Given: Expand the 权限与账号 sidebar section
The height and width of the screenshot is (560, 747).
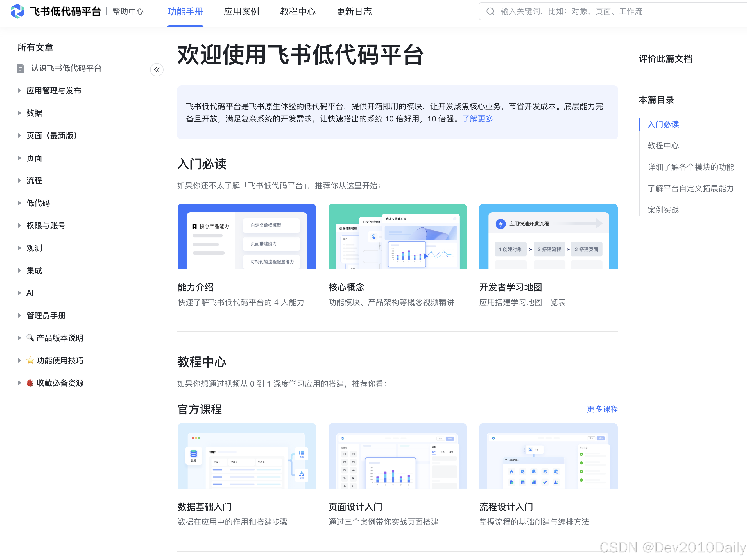Looking at the screenshot, I should coord(20,225).
